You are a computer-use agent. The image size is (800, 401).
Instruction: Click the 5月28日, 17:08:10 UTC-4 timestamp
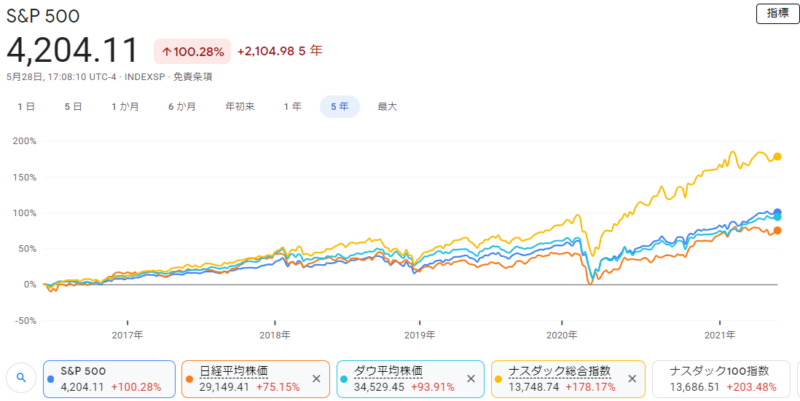click(x=61, y=77)
